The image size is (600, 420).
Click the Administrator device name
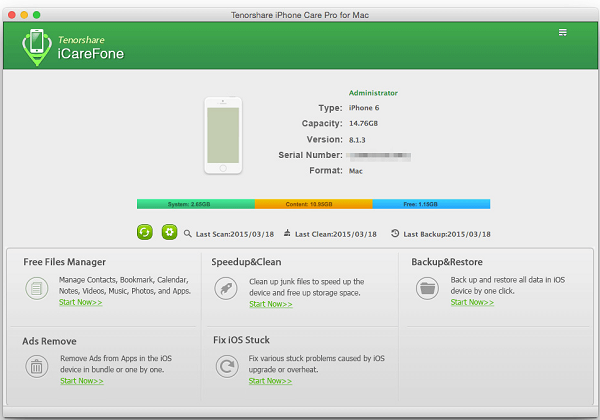click(x=373, y=93)
